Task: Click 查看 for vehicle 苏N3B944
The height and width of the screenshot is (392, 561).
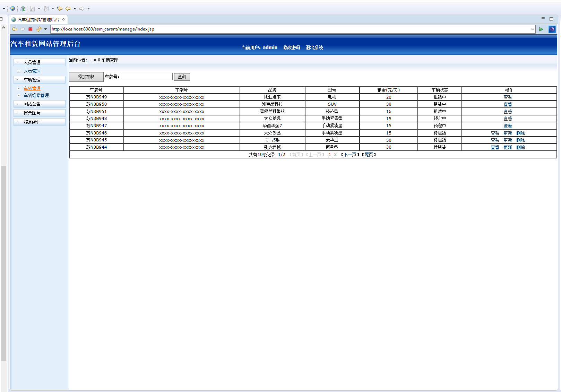Action: click(x=495, y=147)
